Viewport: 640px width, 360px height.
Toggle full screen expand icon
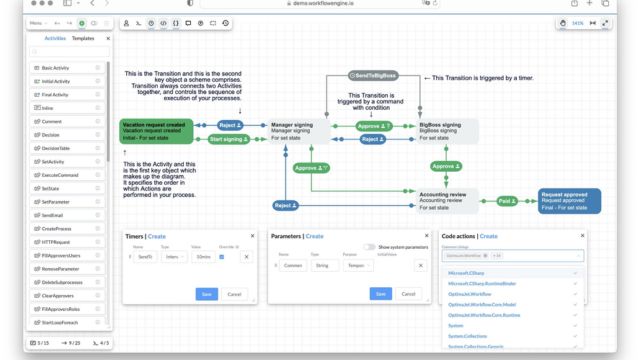[x=605, y=23]
